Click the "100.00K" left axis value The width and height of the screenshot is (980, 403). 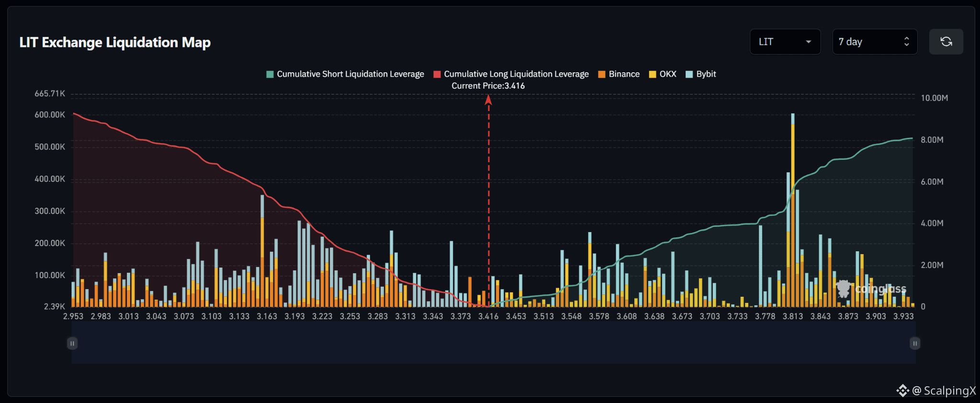[x=50, y=275]
